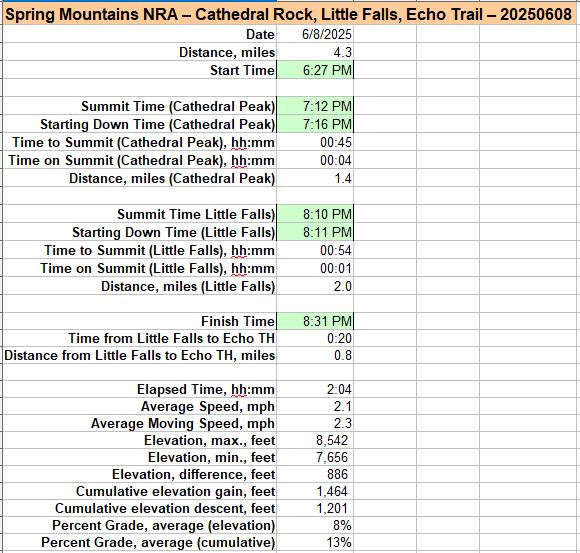The height and width of the screenshot is (553, 580).
Task: Select the Elapsed Time value 2:04
Action: (315, 389)
